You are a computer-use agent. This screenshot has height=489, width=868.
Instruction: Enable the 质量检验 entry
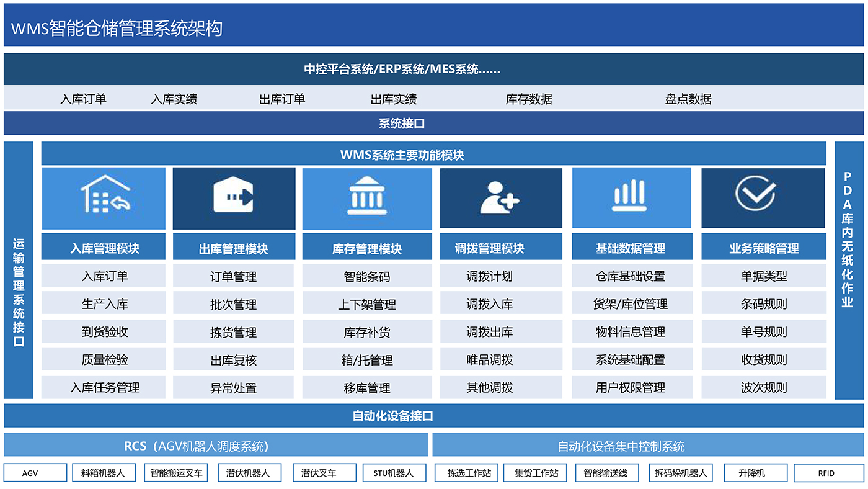[x=103, y=359]
